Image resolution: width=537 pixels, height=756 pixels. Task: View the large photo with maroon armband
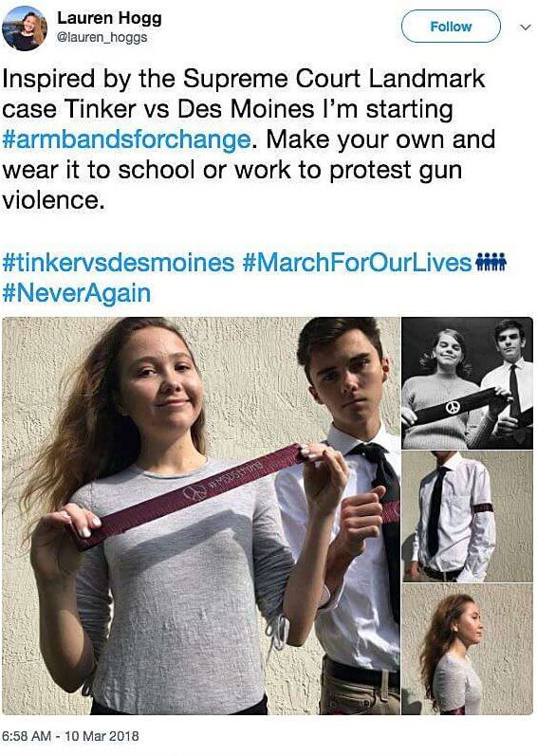[x=201, y=515]
